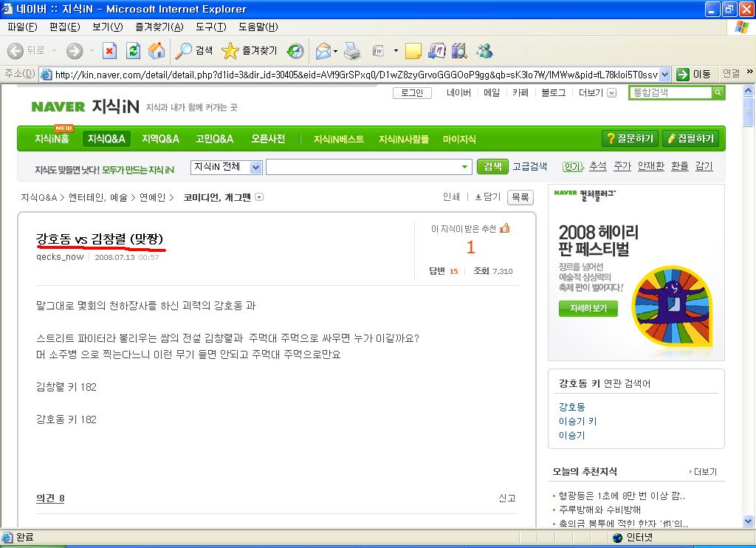Click the 로그인 button
The image size is (756, 548).
pos(412,92)
